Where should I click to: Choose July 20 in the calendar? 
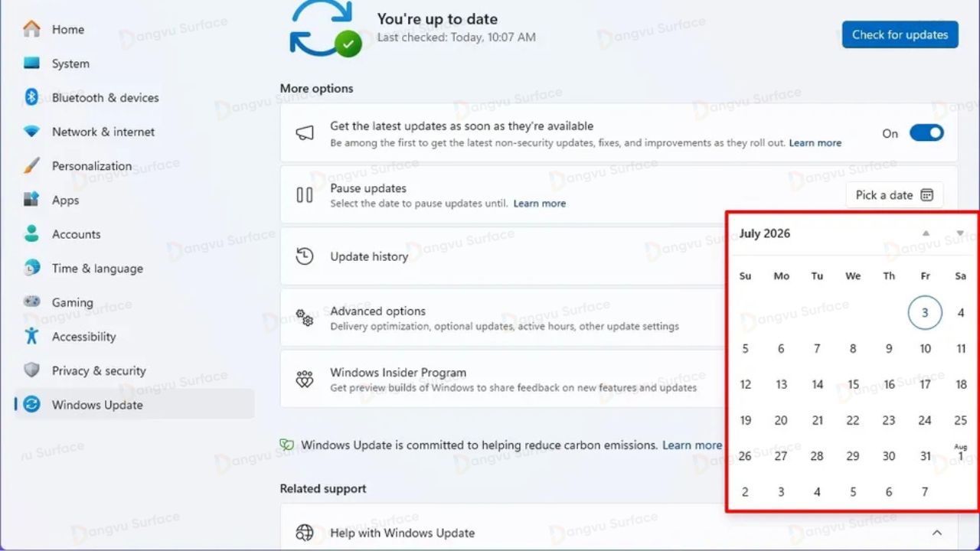[x=781, y=420]
